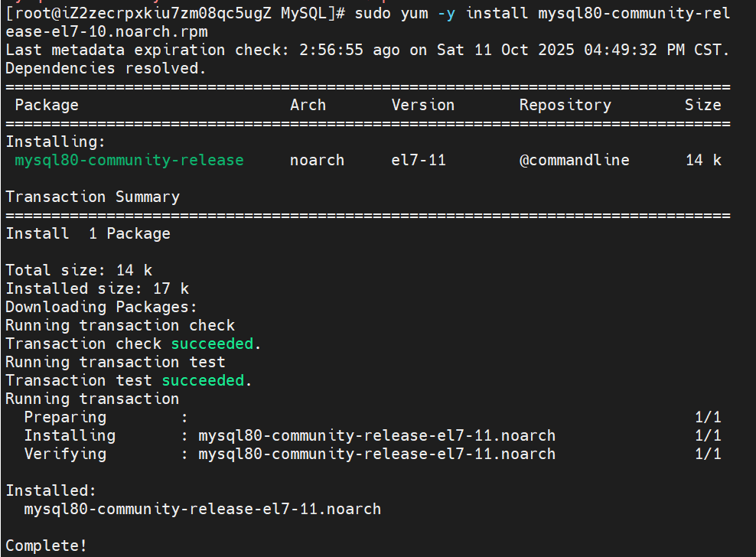Click the 'Transaction Summary' heading
Image resolution: width=756 pixels, height=557 pixels.
click(x=93, y=197)
